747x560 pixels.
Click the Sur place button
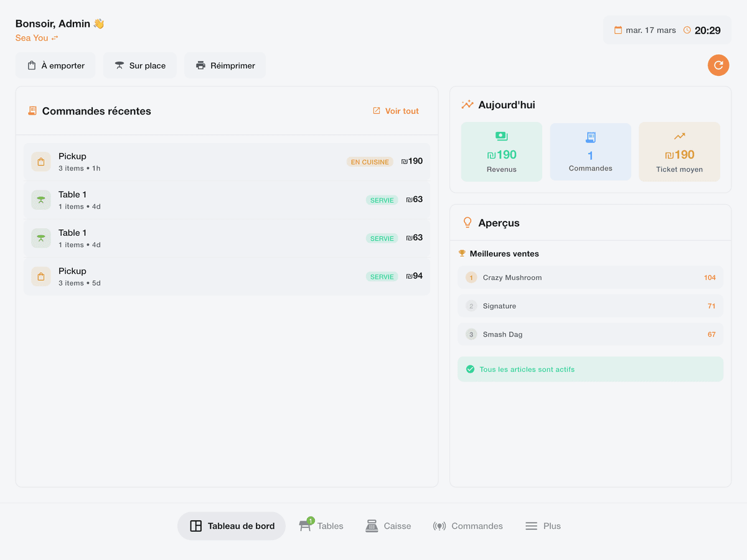click(x=139, y=65)
